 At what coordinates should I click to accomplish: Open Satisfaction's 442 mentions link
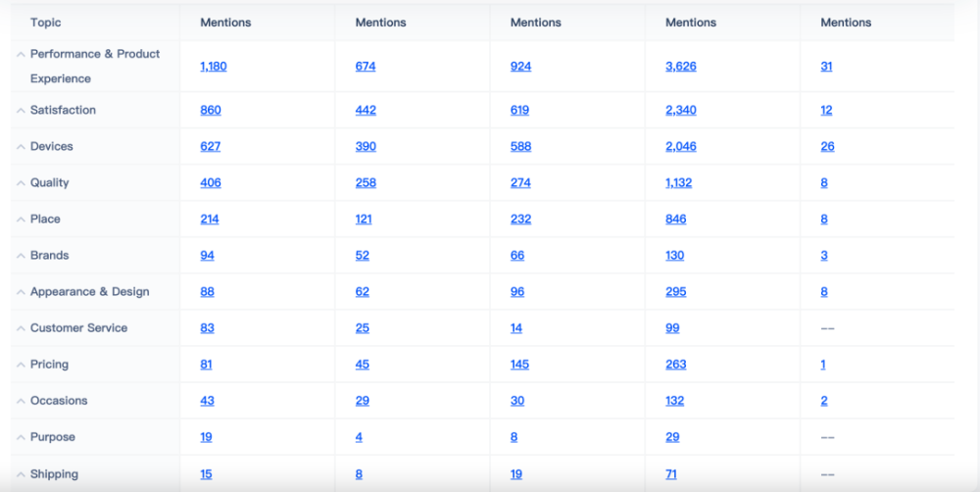point(366,110)
